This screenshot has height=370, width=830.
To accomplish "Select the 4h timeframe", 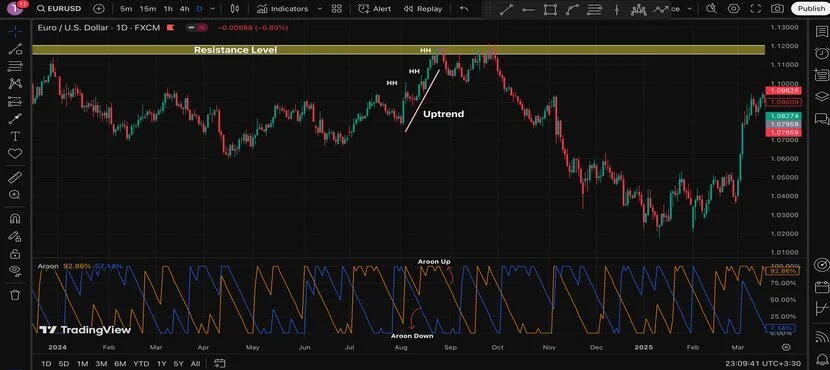I will [x=184, y=8].
